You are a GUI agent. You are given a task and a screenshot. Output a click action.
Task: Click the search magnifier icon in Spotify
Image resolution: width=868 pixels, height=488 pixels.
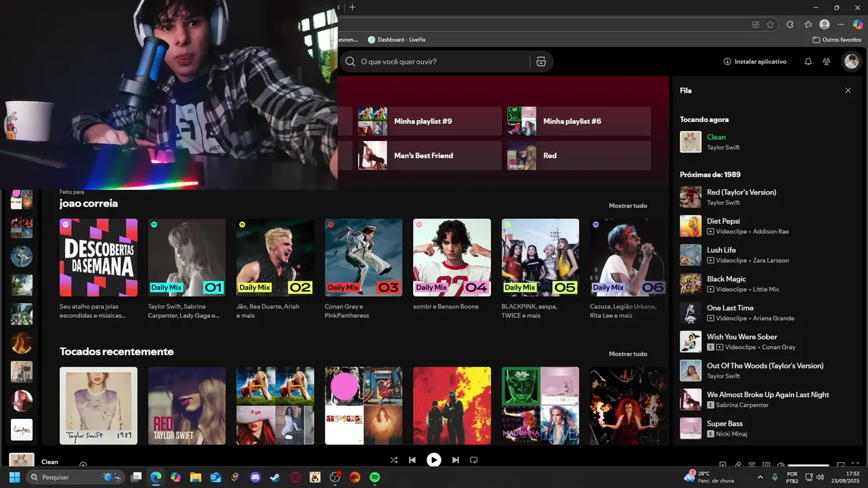tap(350, 62)
